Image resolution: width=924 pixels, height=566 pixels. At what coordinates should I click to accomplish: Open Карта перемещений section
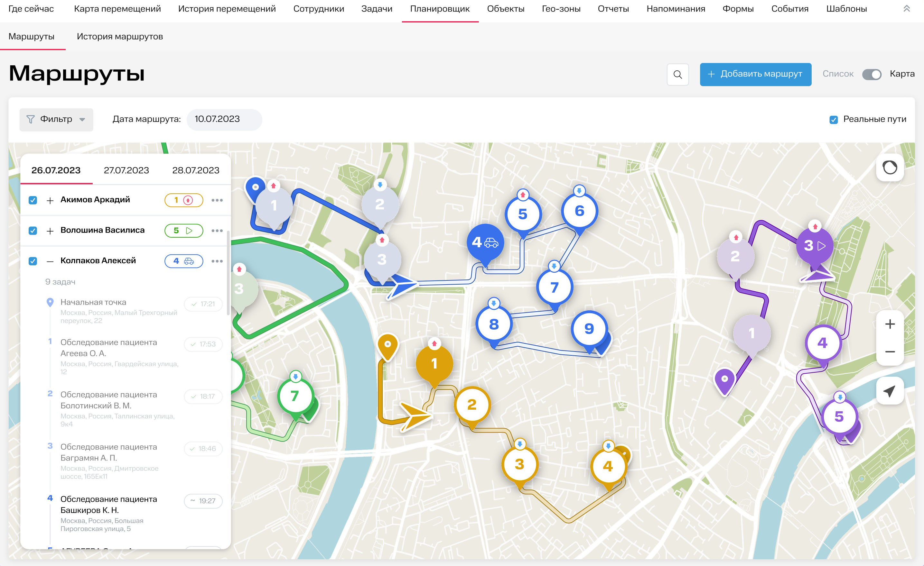point(117,9)
